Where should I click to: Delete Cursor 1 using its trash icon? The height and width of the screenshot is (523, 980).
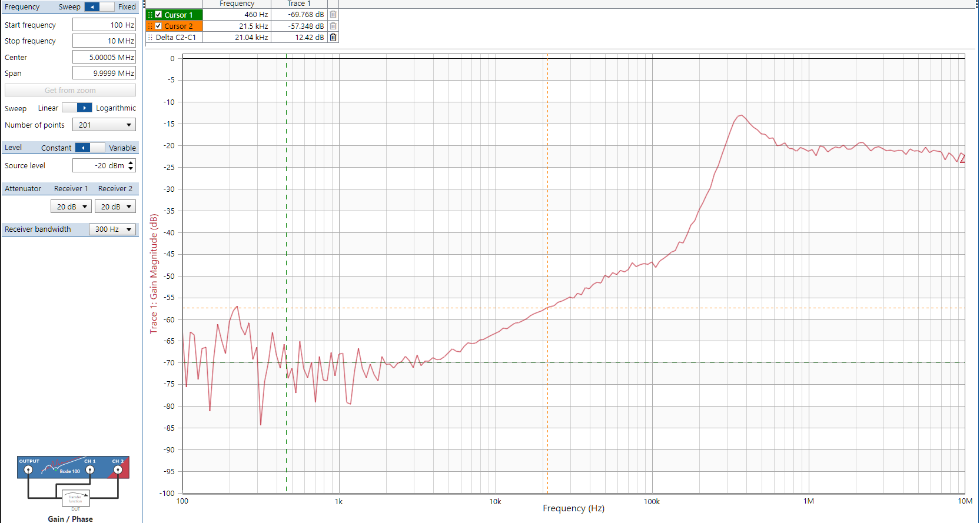[333, 15]
